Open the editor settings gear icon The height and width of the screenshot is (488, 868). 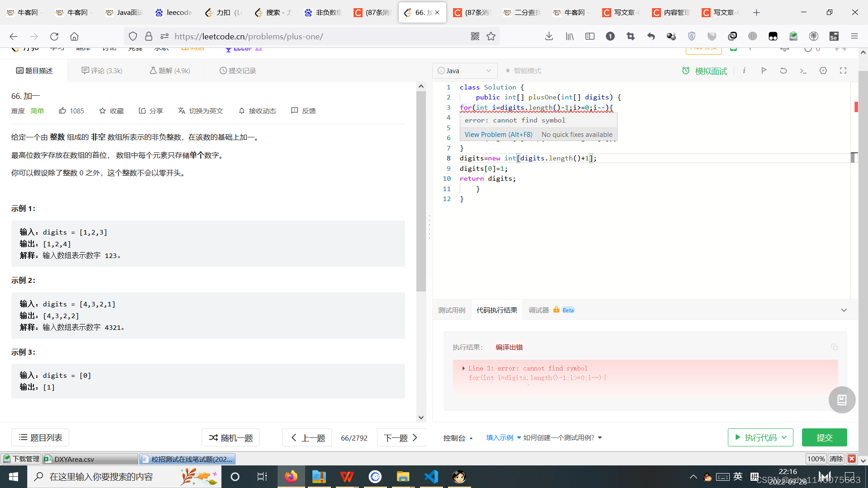[823, 70]
